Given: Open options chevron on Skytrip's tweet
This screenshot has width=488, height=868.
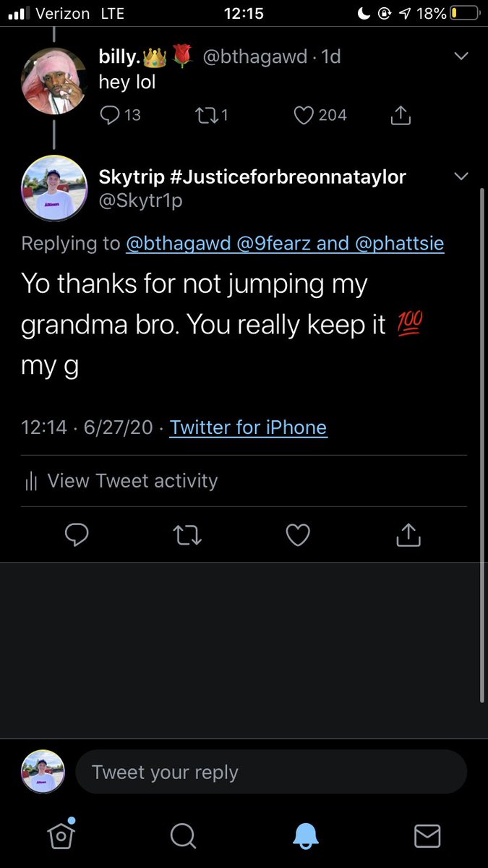Looking at the screenshot, I should coord(461,176).
